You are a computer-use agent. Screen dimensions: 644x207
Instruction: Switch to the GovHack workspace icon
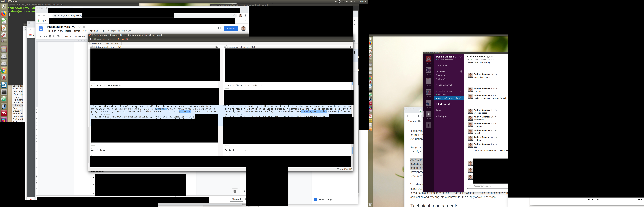[428, 92]
